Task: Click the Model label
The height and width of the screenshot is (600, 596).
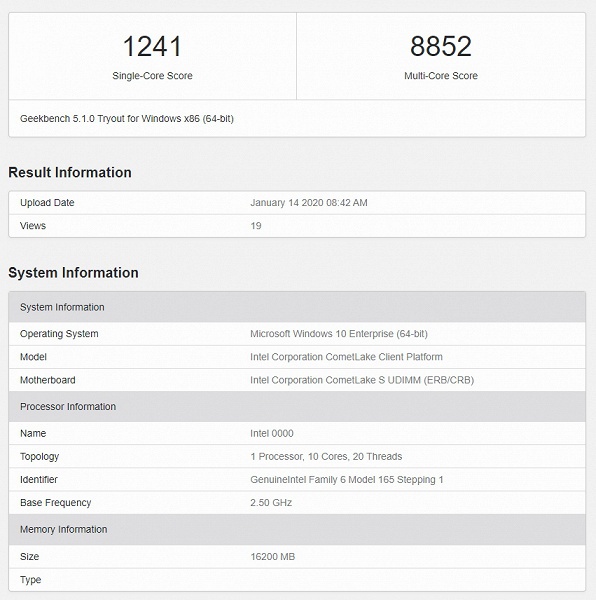Action: [x=33, y=357]
